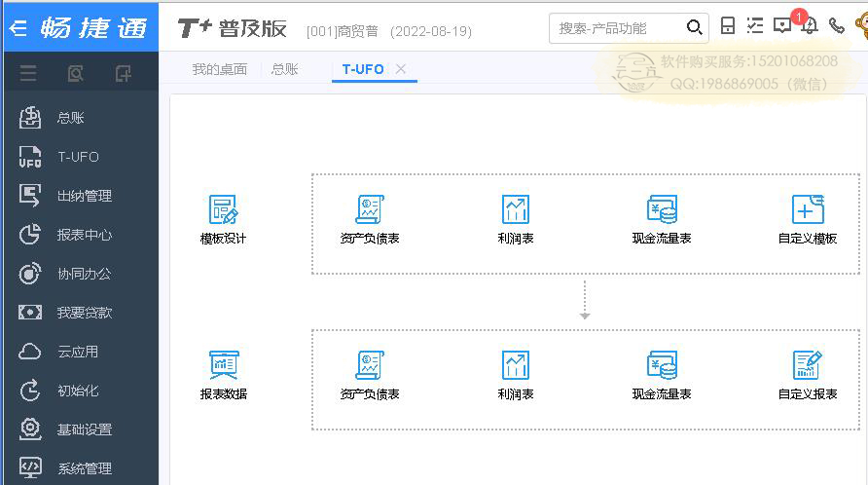The height and width of the screenshot is (485, 868).
Task: Click the search magnifier icon
Action: click(694, 27)
